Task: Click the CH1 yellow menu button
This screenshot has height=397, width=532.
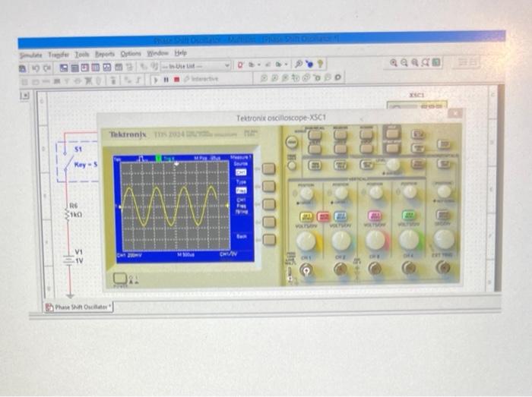Action: click(306, 216)
